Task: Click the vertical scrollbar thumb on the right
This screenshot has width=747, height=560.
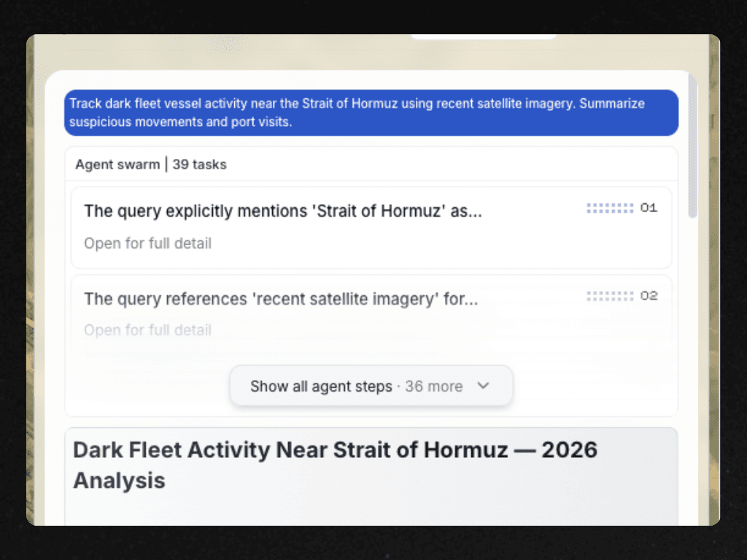Action: [x=692, y=145]
